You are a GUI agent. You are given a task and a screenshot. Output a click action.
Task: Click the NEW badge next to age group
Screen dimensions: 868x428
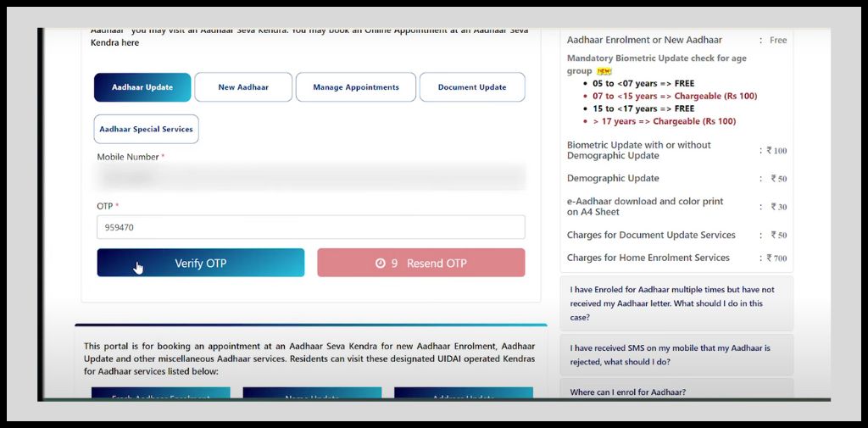(x=604, y=71)
